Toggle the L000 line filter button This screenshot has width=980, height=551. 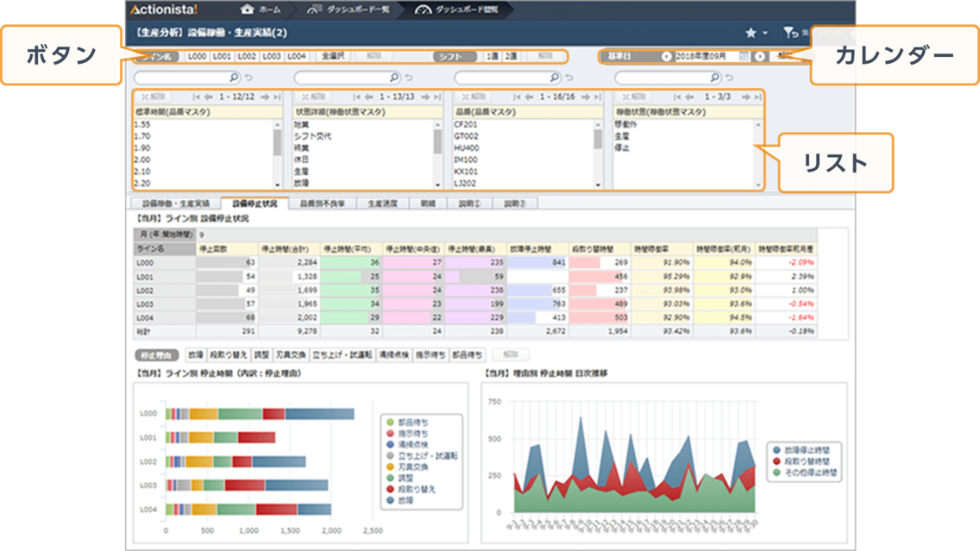click(197, 56)
